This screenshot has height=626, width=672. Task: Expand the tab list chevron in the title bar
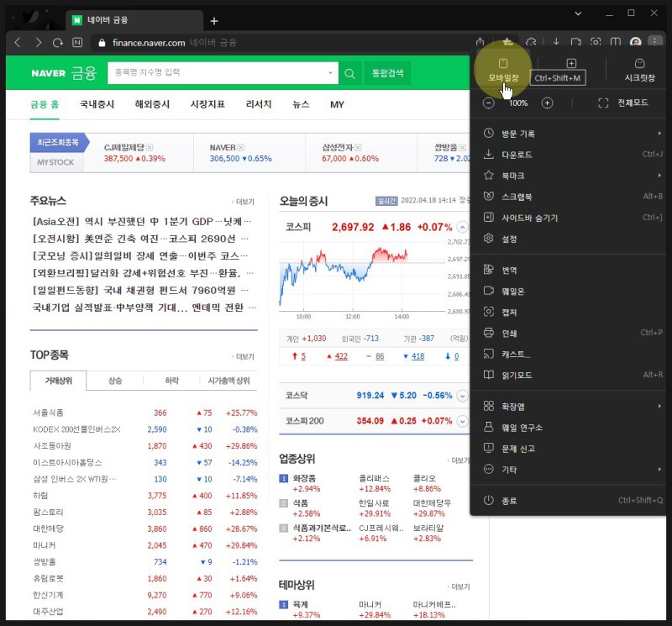pyautogui.click(x=578, y=13)
